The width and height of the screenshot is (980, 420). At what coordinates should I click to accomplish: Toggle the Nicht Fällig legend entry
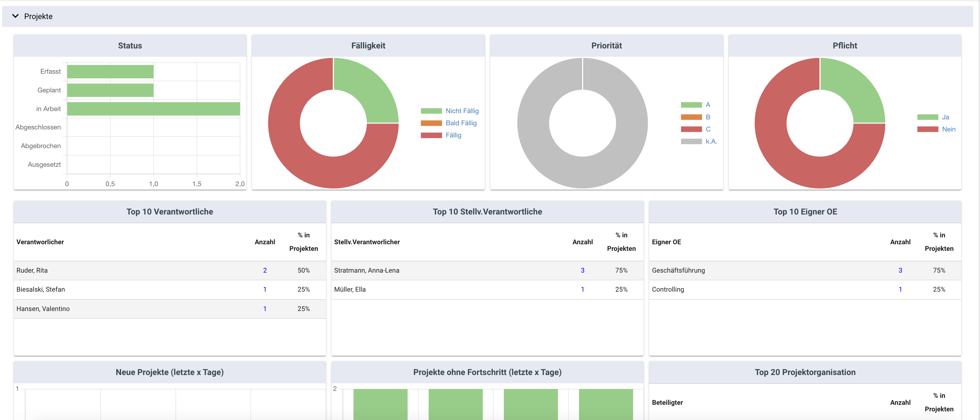point(462,111)
